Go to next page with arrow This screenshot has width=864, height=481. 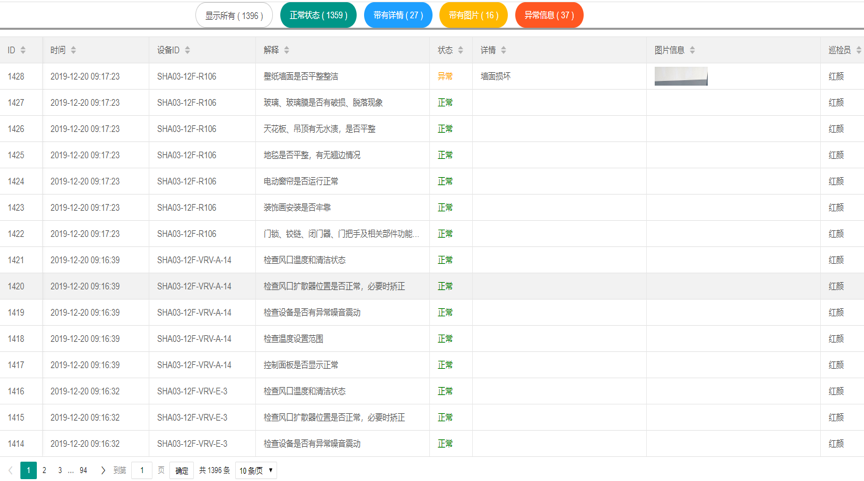(103, 470)
